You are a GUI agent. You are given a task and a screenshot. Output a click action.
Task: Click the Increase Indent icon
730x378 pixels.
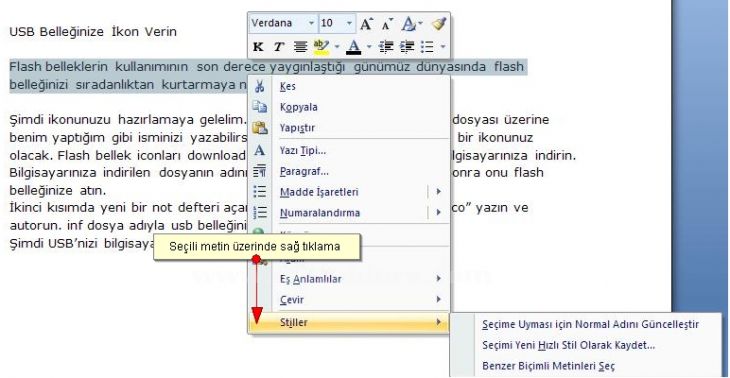click(x=407, y=47)
